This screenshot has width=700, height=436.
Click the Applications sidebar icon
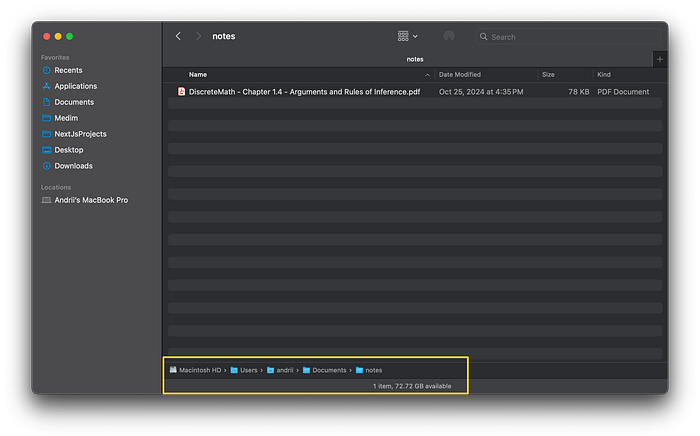pyautogui.click(x=46, y=86)
